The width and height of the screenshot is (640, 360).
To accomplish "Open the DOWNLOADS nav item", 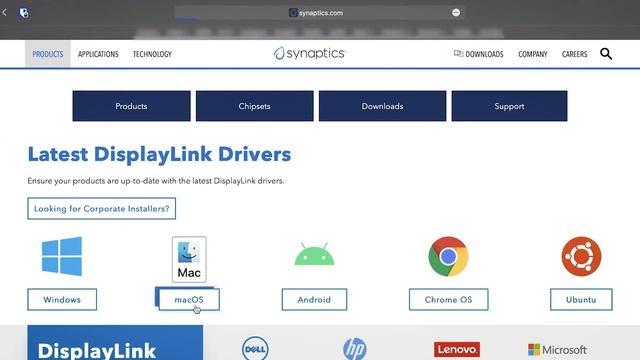I will click(x=478, y=54).
